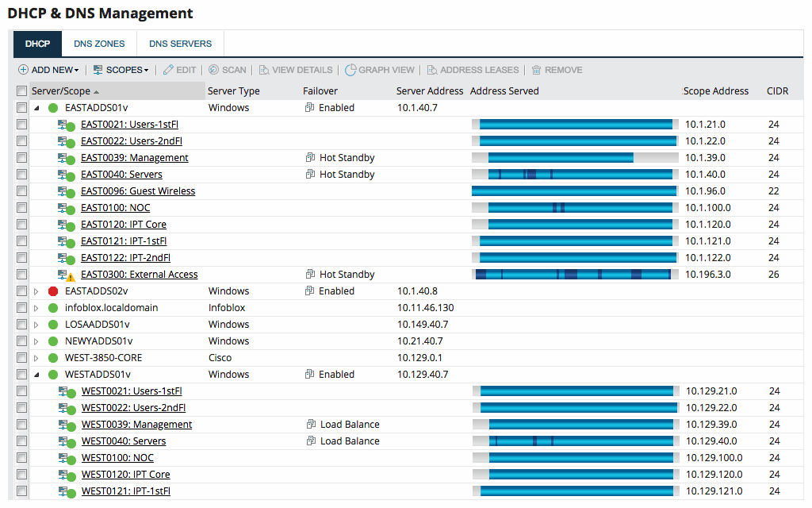The height and width of the screenshot is (508, 812).
Task: Click the failover icon next to EASTADDS01v
Action: click(308, 107)
